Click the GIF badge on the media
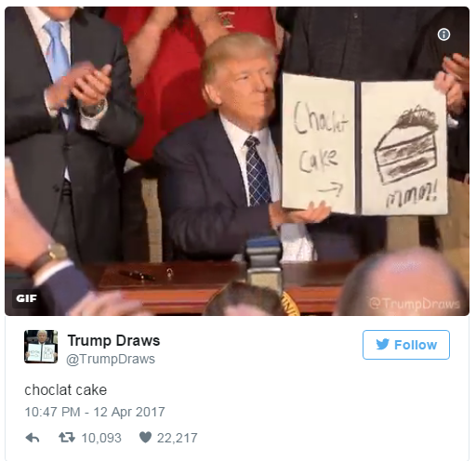This screenshot has height=461, width=476. coord(26,298)
